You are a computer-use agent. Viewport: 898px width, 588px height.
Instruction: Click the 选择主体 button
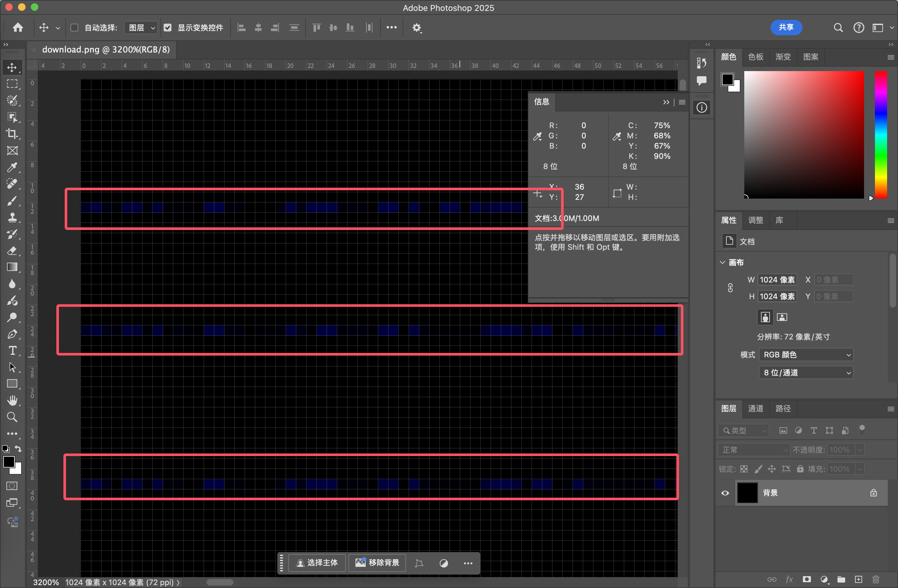pos(316,563)
